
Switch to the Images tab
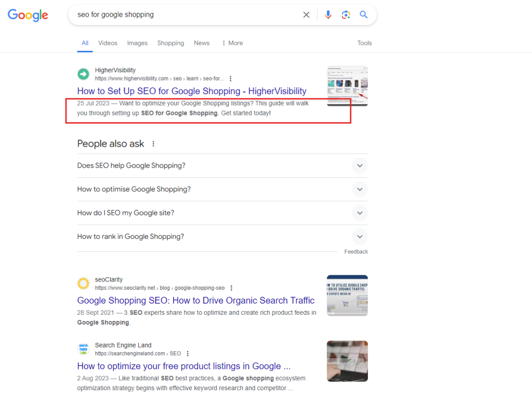137,43
